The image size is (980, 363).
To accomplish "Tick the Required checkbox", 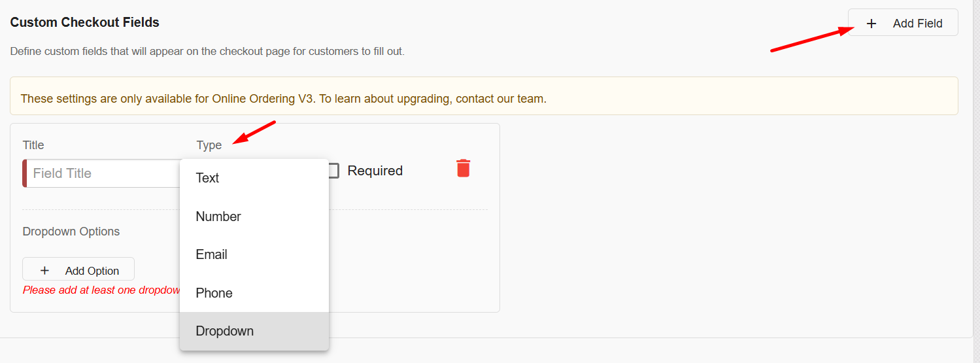I will click(333, 171).
